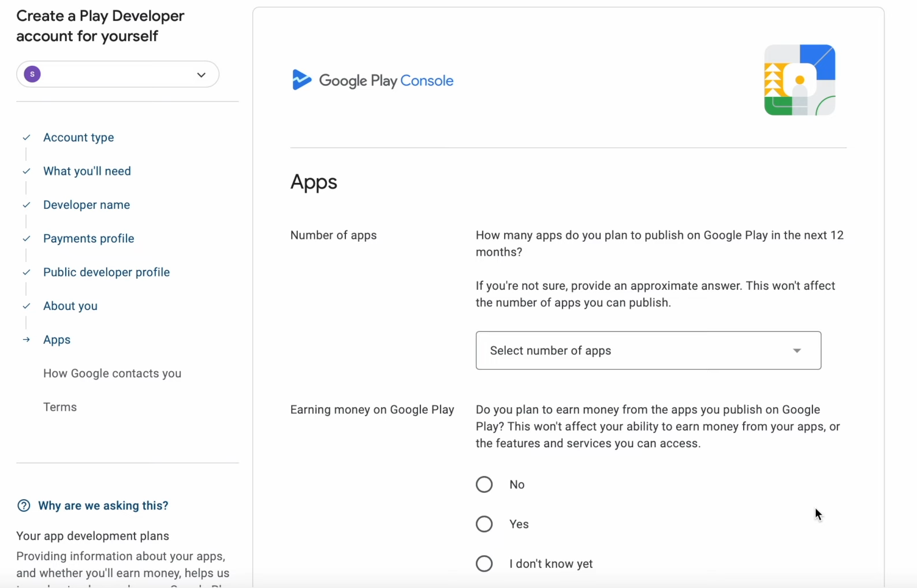The height and width of the screenshot is (588, 917).
Task: Click checkmark icon beside Public developer profile
Action: point(27,272)
